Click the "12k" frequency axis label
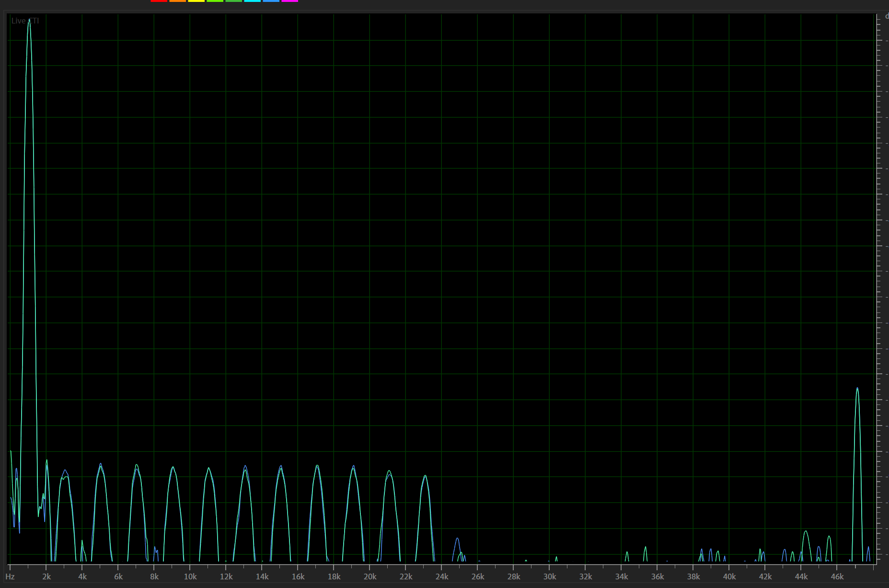Viewport: 889px width, 588px height. click(x=226, y=576)
